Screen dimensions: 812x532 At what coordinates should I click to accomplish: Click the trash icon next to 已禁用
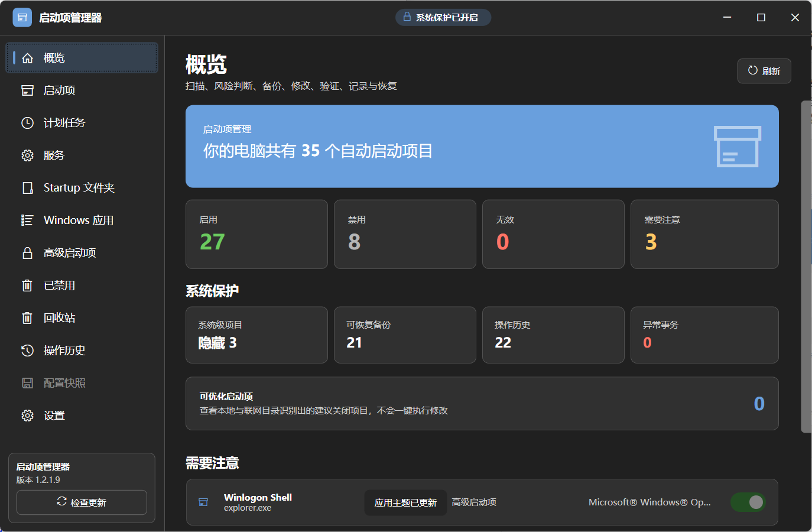27,286
